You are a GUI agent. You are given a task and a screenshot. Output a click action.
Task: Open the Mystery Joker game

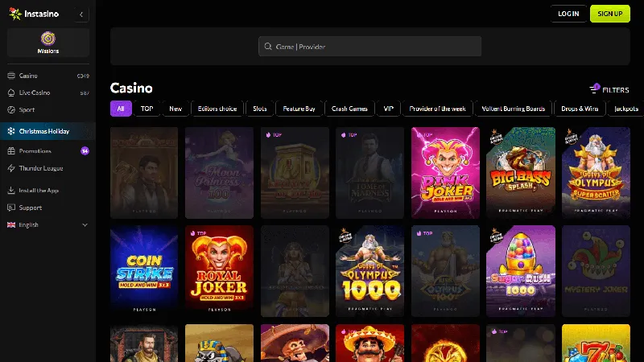(x=596, y=271)
